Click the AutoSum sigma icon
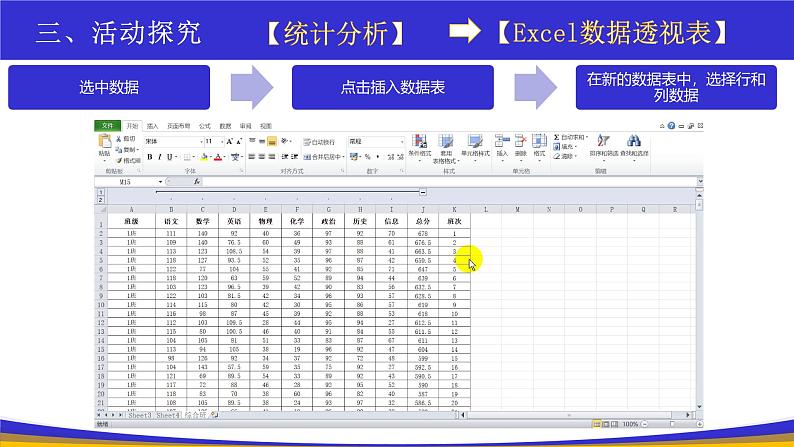 tap(557, 137)
